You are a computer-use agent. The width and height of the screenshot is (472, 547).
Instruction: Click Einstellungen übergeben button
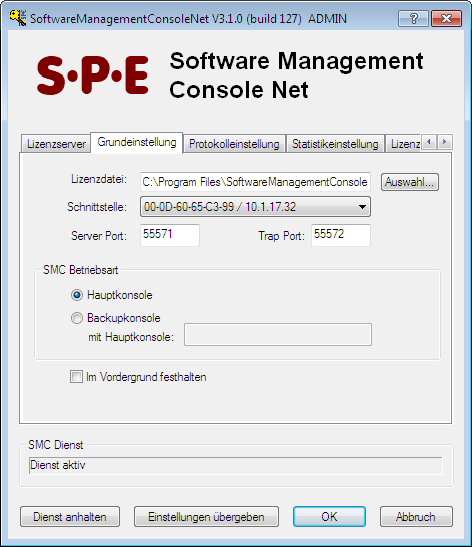click(x=206, y=517)
